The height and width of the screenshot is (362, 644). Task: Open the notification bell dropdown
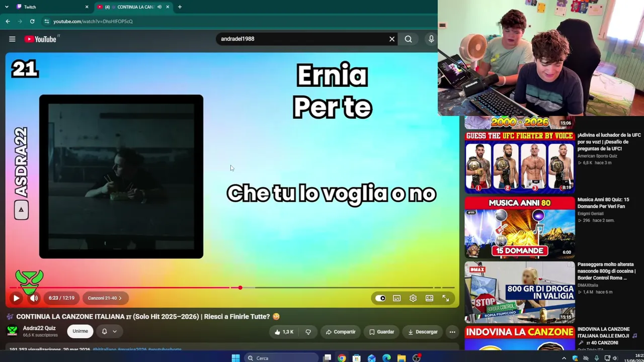click(x=109, y=331)
